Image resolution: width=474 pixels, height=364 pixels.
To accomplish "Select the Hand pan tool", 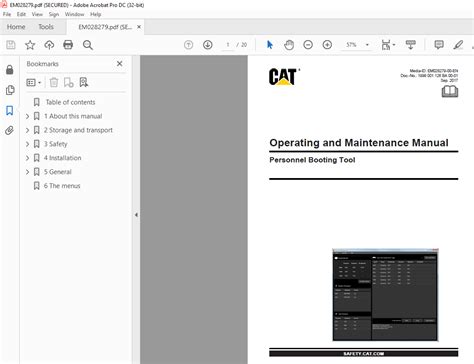I will [289, 45].
